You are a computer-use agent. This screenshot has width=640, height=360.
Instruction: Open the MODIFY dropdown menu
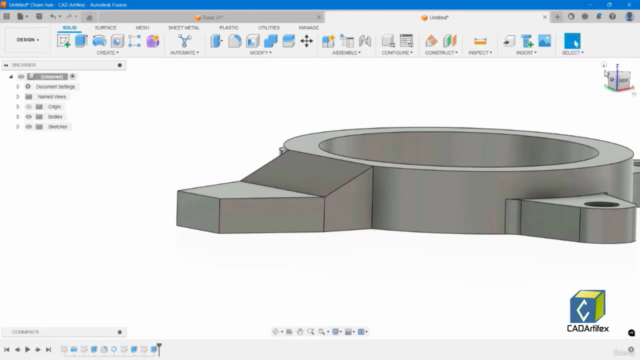point(260,53)
